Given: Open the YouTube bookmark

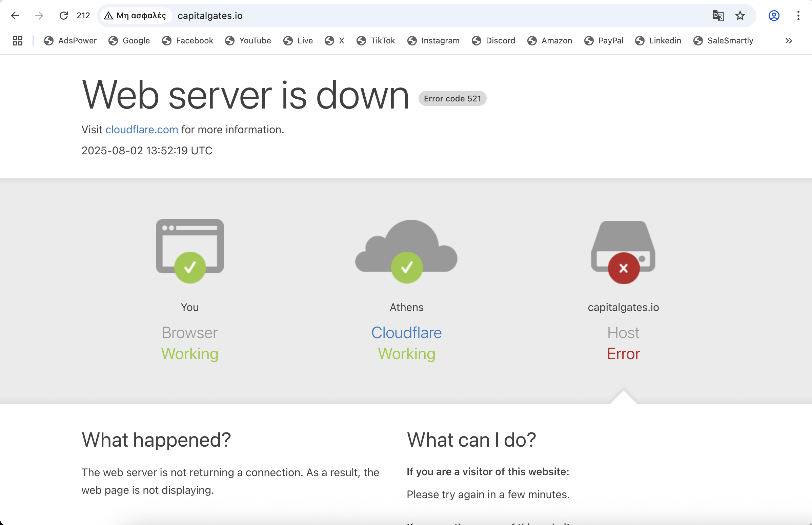Looking at the screenshot, I should [248, 41].
